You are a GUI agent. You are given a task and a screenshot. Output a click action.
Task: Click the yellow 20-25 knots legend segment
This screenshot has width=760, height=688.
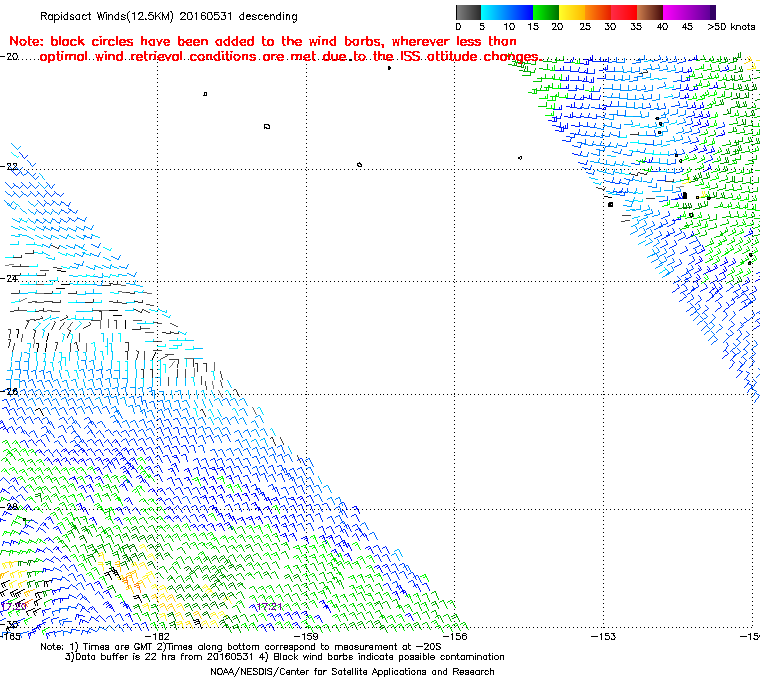(x=572, y=12)
